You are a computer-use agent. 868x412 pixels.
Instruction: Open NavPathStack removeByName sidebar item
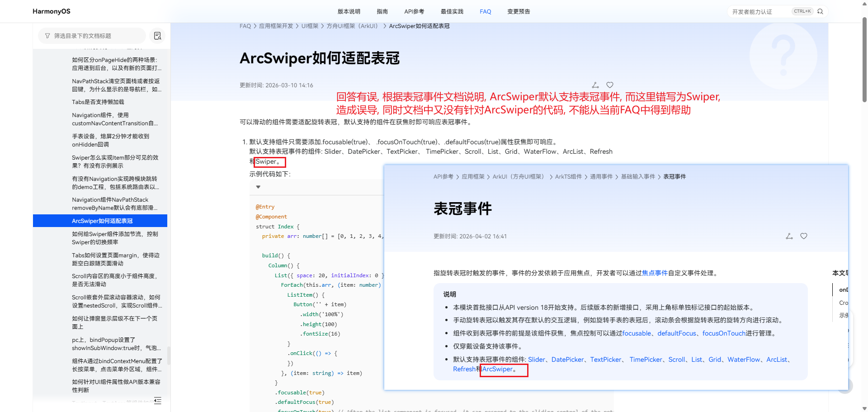(x=115, y=204)
